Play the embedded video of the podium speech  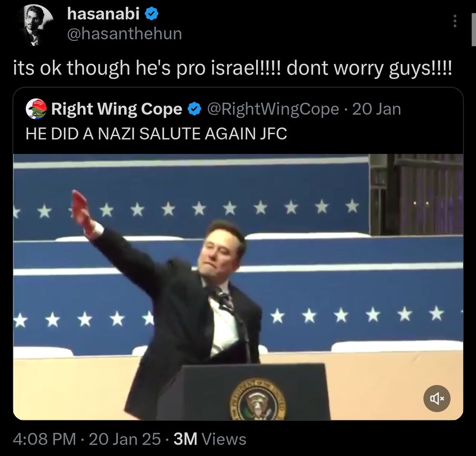[238, 287]
